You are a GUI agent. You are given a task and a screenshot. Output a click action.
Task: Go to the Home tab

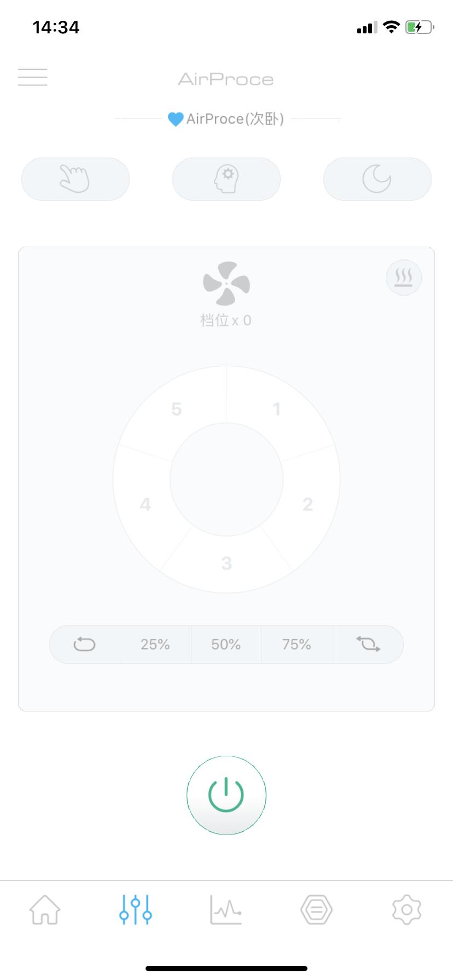[45, 909]
